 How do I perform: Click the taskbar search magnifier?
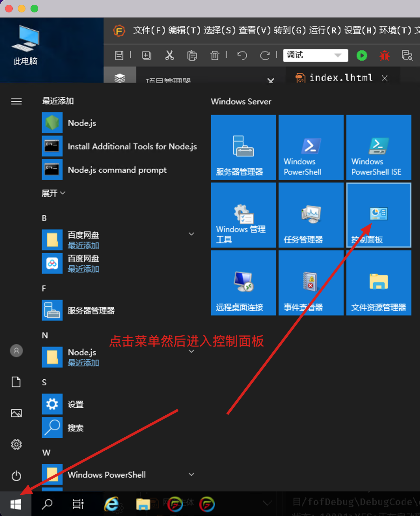click(47, 504)
